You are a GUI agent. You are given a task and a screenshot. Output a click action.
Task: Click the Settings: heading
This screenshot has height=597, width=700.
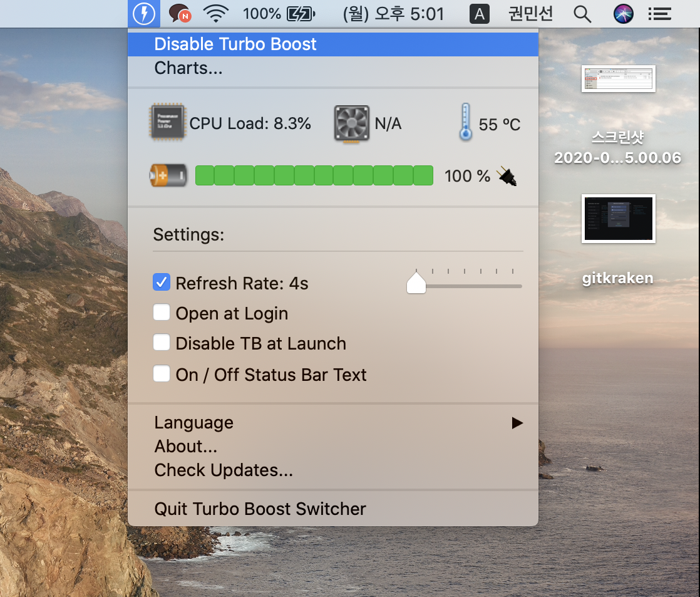point(189,234)
